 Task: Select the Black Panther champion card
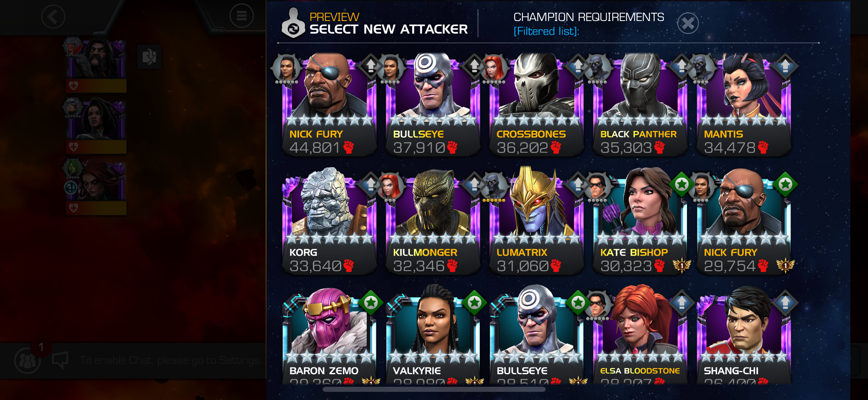click(x=640, y=104)
